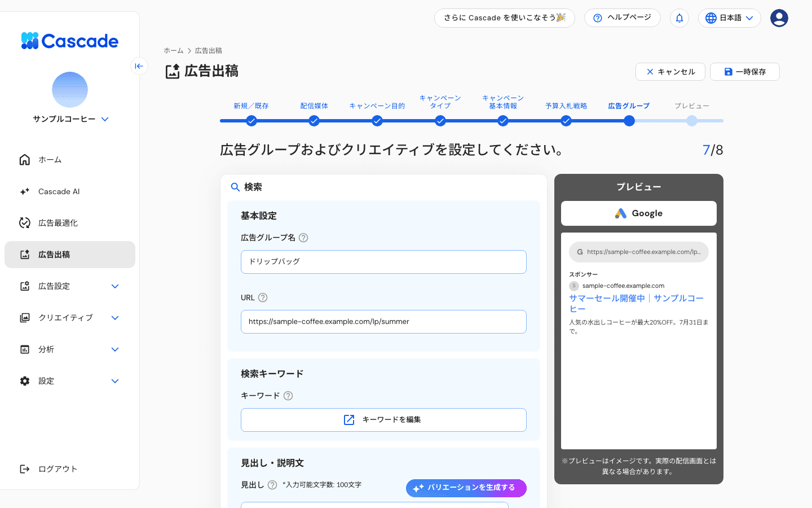Screen dimensions: 812x508
Task: Click the プレビュー step marker
Action: [x=692, y=121]
